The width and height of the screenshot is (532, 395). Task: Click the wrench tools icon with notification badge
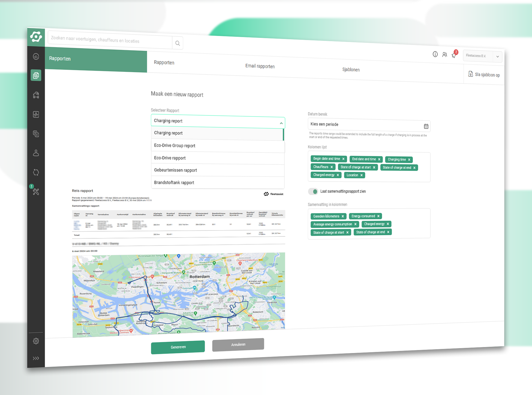point(36,192)
